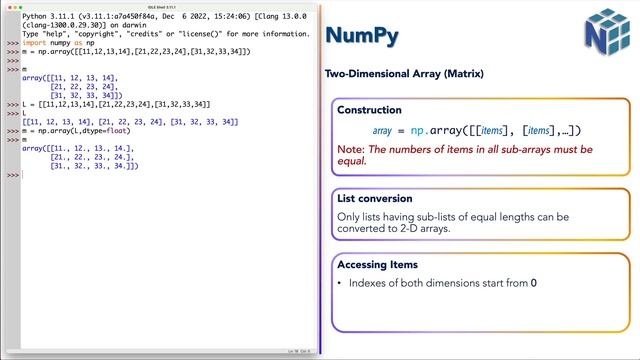Place cursor at the empty bottom prompt
Screen dimensions: 640x360
pos(23,175)
